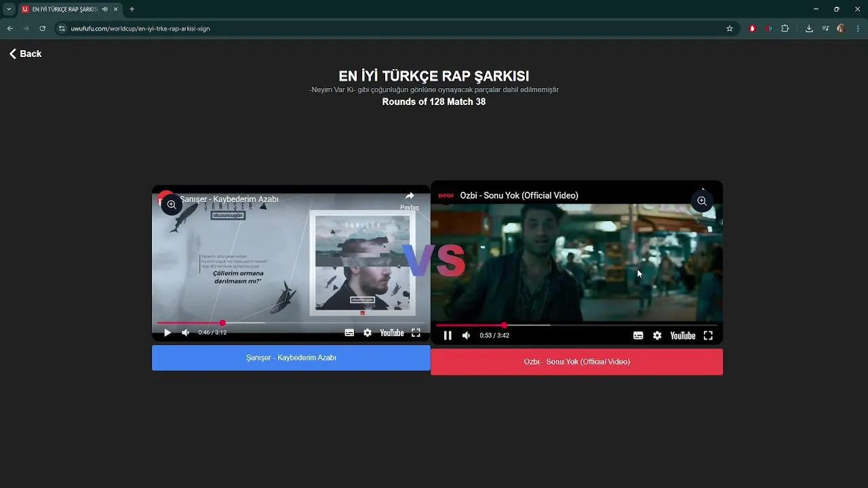
Task: Click the Neyim Var Ki description line
Action: pos(434,89)
